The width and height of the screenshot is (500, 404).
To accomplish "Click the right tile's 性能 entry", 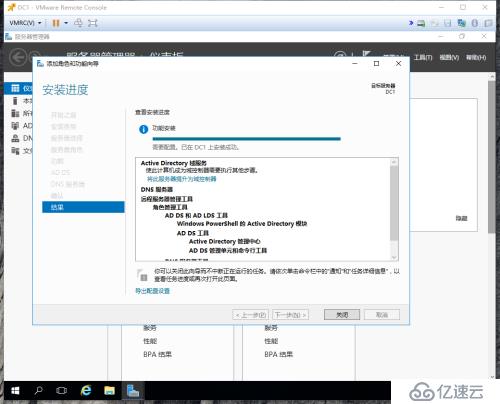I will pos(271,341).
